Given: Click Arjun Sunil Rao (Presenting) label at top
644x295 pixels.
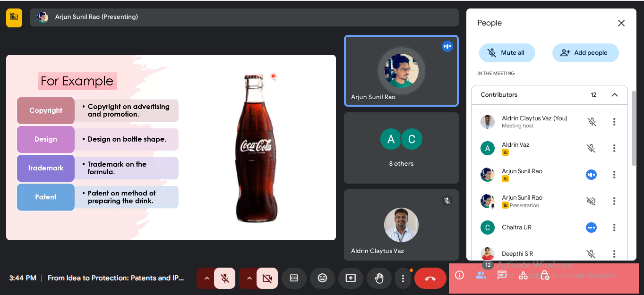Looking at the screenshot, I should coord(96,17).
